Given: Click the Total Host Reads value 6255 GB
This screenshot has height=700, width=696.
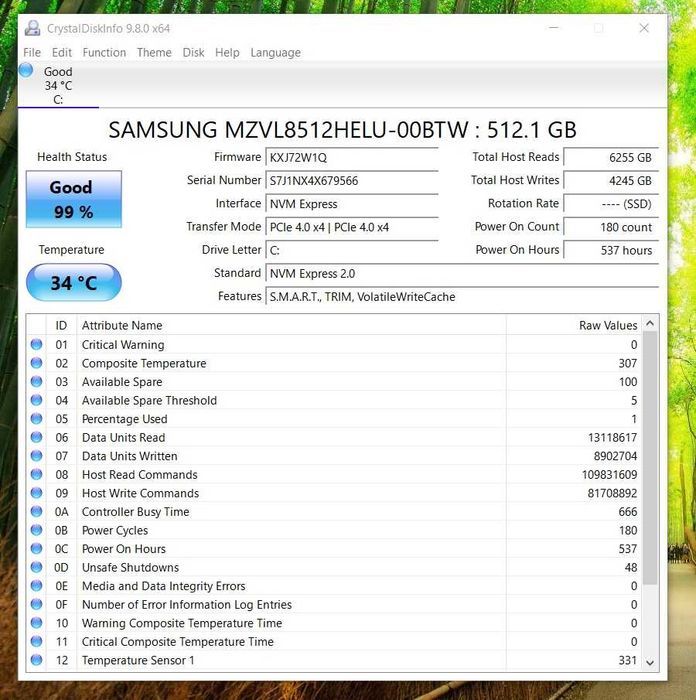Looking at the screenshot, I should [x=611, y=157].
